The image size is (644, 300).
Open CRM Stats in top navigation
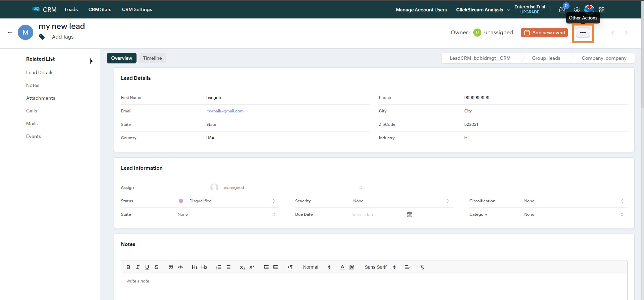tap(100, 9)
